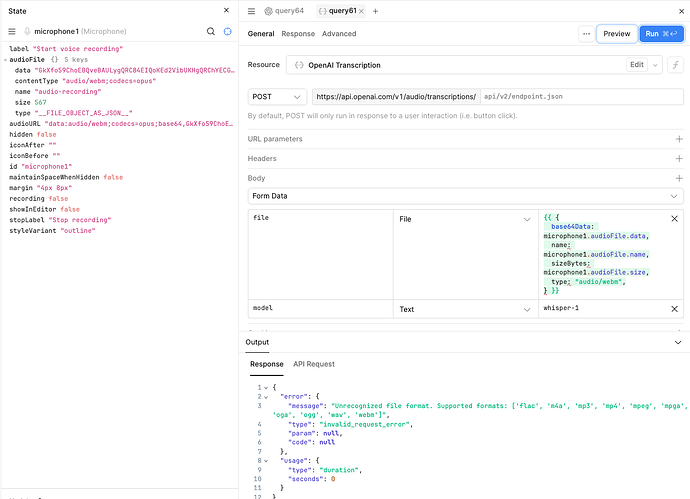Select the Output section heading
The width and height of the screenshot is (690, 499).
[257, 342]
